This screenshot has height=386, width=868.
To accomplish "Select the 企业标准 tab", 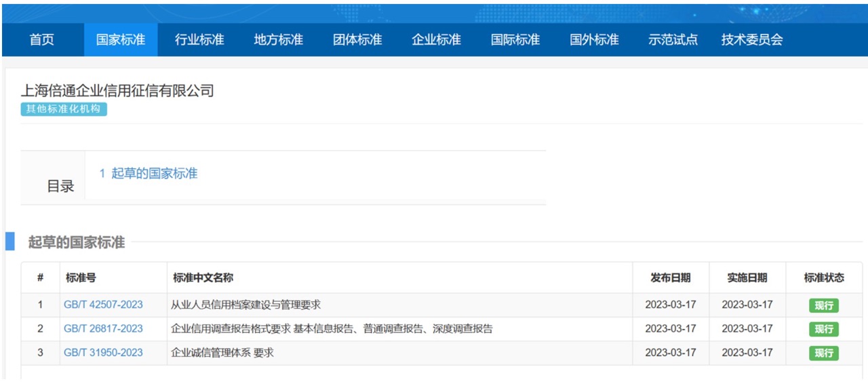I will 436,39.
